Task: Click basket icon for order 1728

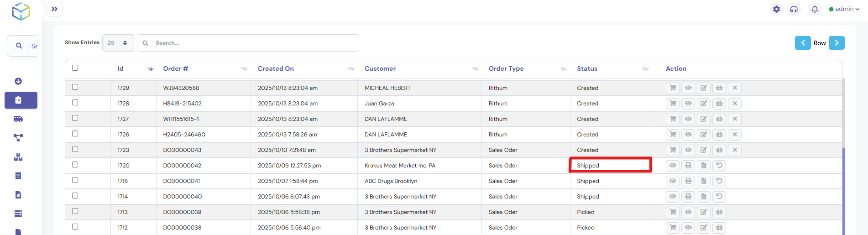Action: 719,104
